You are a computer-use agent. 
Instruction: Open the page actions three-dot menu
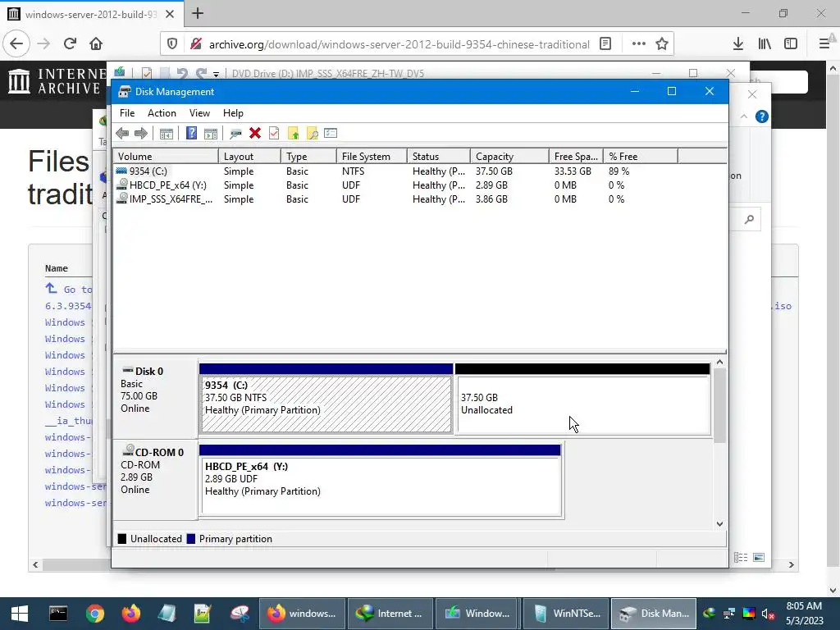point(638,44)
